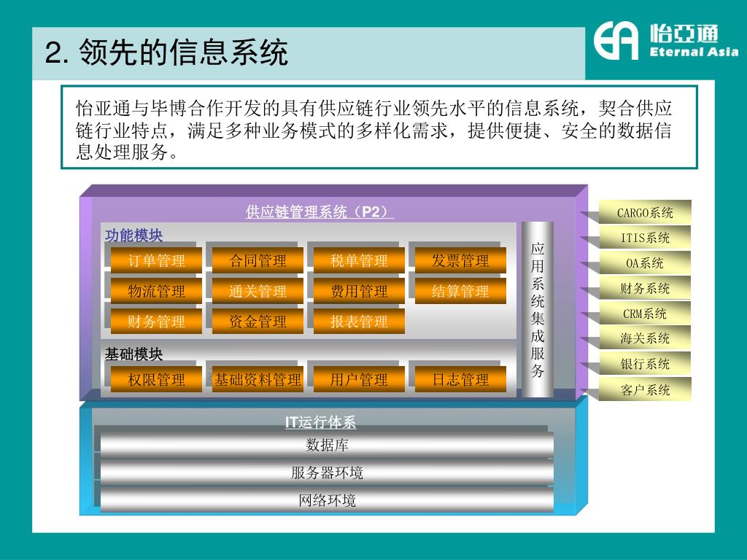The image size is (747, 560).
Task: Select the 功能模块 label
Action: click(x=134, y=236)
